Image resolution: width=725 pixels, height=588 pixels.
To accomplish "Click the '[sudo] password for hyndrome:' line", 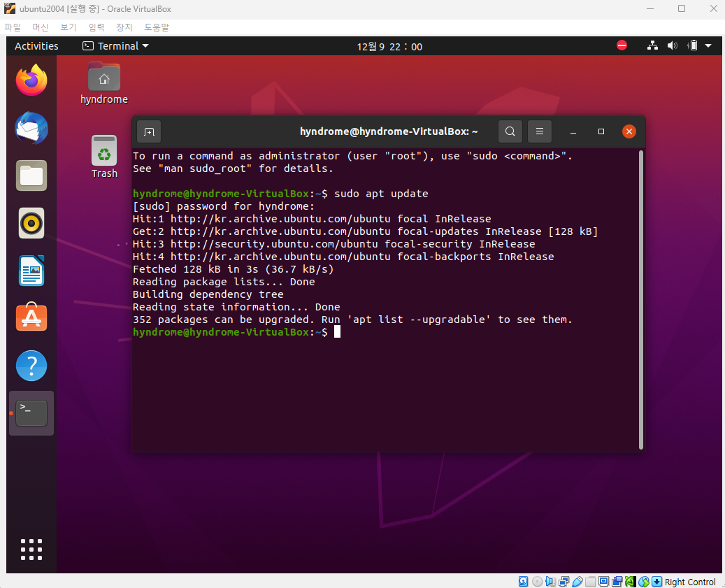I will 223,206.
